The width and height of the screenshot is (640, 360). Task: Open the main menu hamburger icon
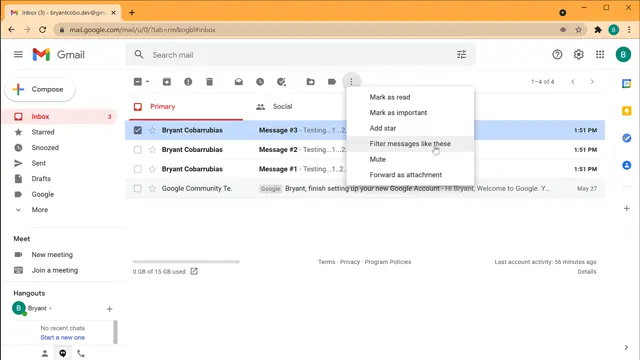tap(18, 54)
